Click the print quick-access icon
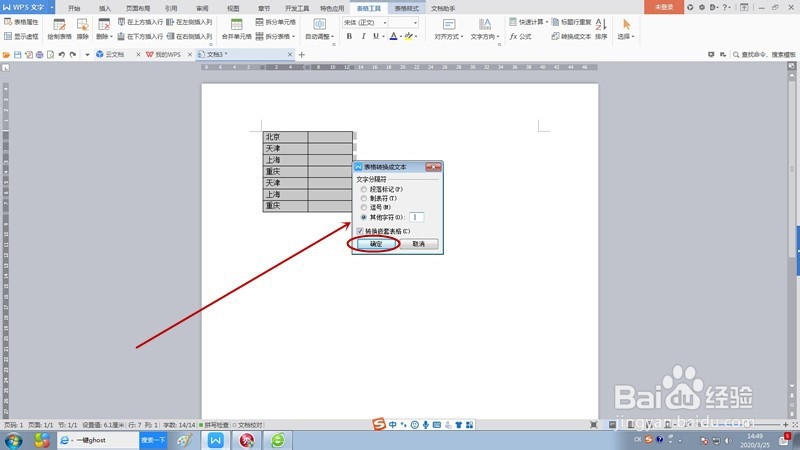The height and width of the screenshot is (450, 800). (x=39, y=54)
